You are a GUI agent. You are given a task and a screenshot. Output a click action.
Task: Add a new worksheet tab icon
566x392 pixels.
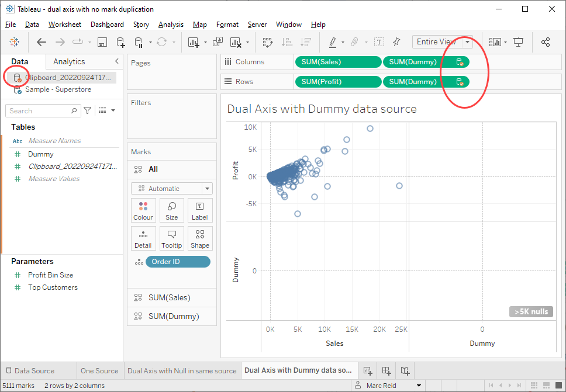[368, 370]
